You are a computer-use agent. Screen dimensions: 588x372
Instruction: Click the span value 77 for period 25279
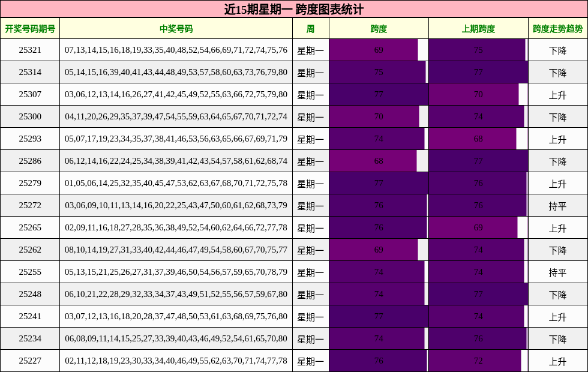click(x=378, y=184)
